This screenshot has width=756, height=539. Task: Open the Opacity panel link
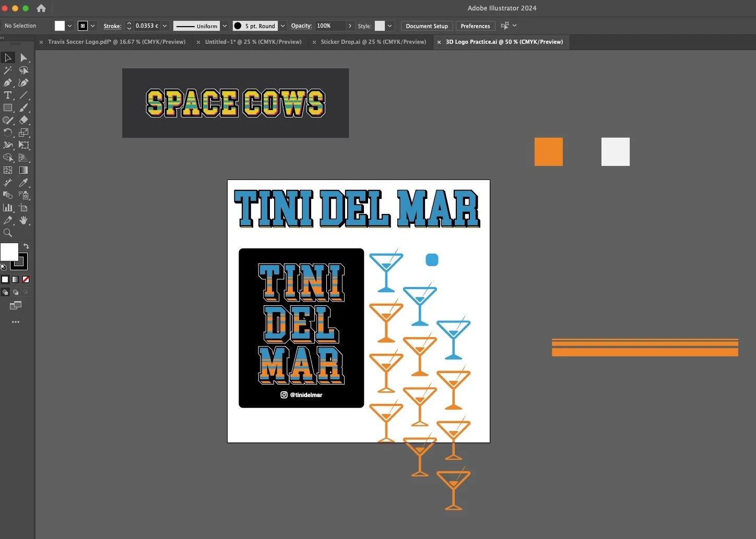pyautogui.click(x=301, y=26)
